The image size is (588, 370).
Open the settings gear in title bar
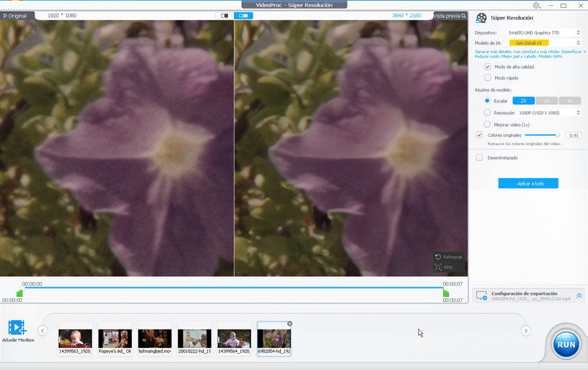click(x=536, y=5)
